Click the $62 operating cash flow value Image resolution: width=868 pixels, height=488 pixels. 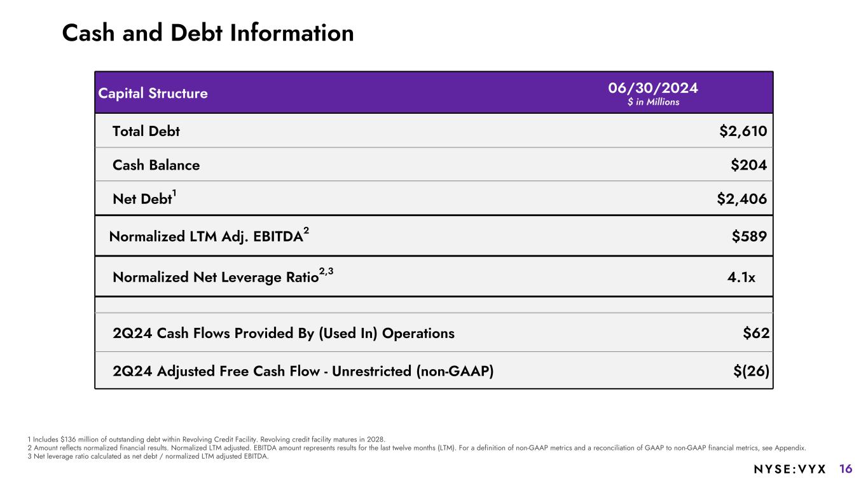click(x=756, y=334)
